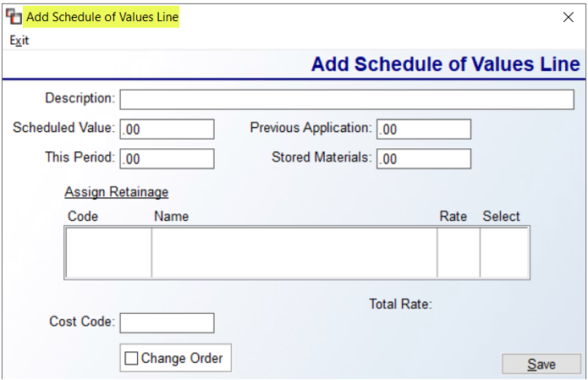Close the Add Schedule of Values window
The image size is (588, 380).
569,17
